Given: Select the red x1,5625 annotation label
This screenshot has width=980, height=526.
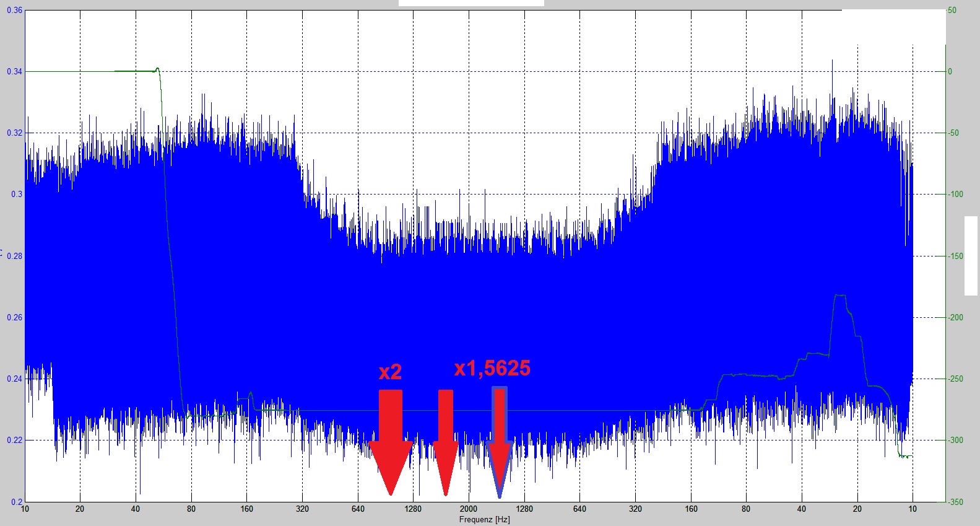Looking at the screenshot, I should (x=492, y=368).
